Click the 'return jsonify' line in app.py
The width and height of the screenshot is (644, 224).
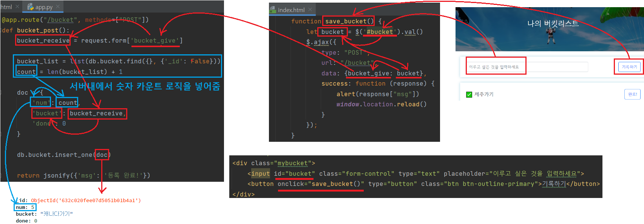click(83, 175)
